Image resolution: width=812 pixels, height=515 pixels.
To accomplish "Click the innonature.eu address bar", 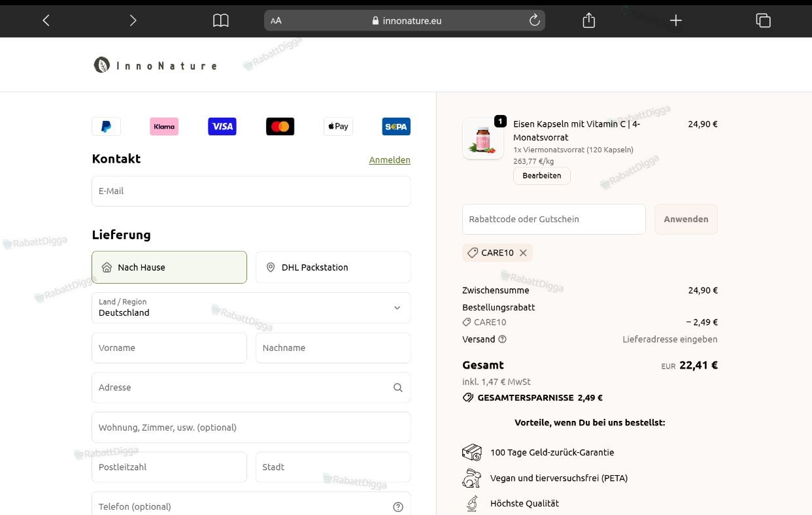I will point(405,20).
